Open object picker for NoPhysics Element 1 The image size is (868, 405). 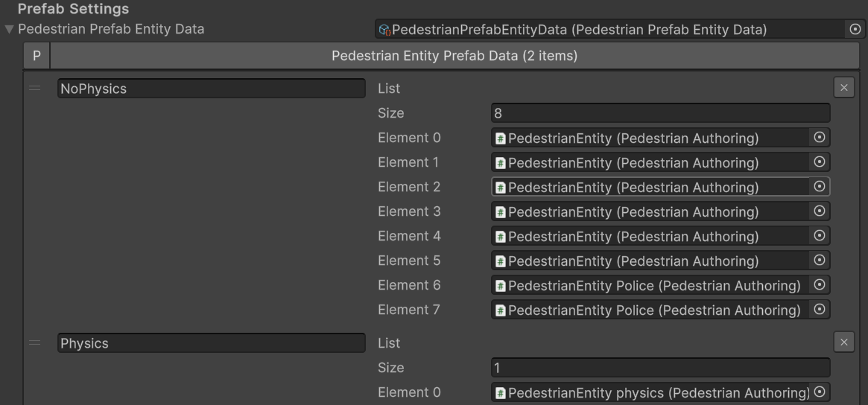coord(820,162)
